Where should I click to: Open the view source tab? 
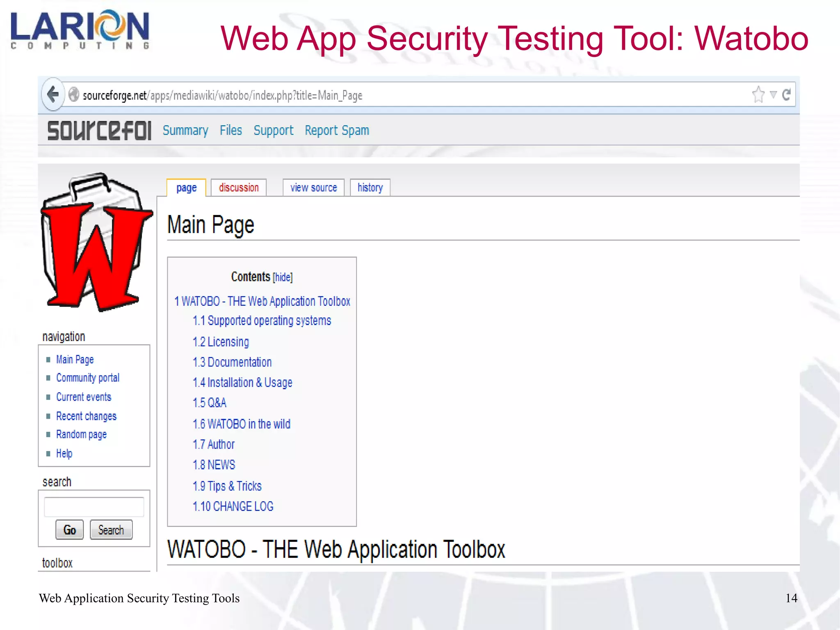[x=314, y=188]
